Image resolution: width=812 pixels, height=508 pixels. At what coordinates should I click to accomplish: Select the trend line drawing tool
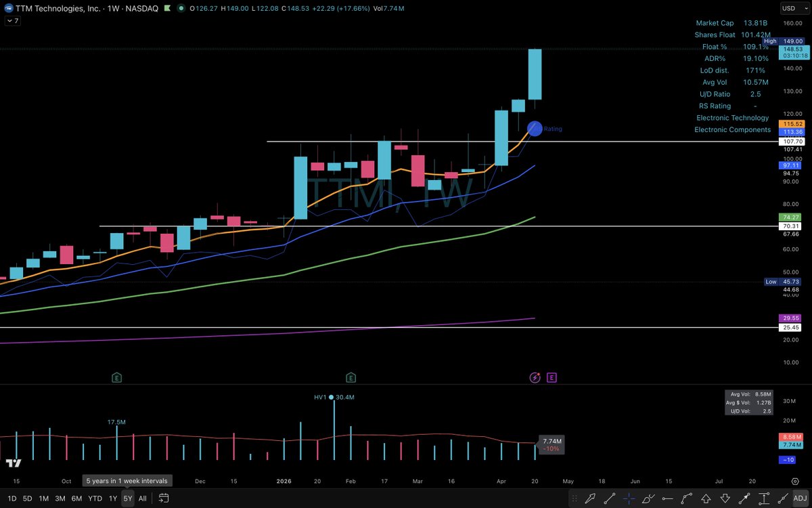point(610,499)
